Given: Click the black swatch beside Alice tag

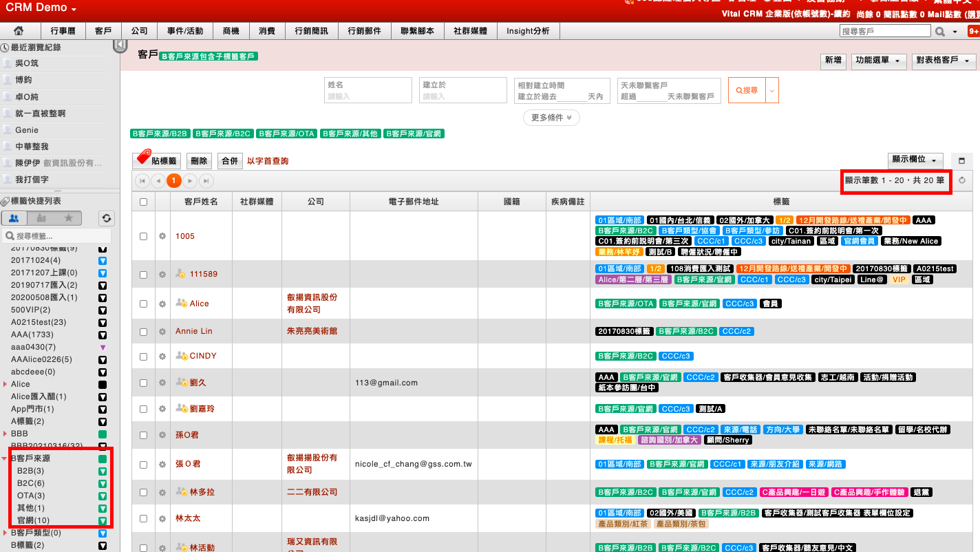Looking at the screenshot, I should (x=103, y=384).
